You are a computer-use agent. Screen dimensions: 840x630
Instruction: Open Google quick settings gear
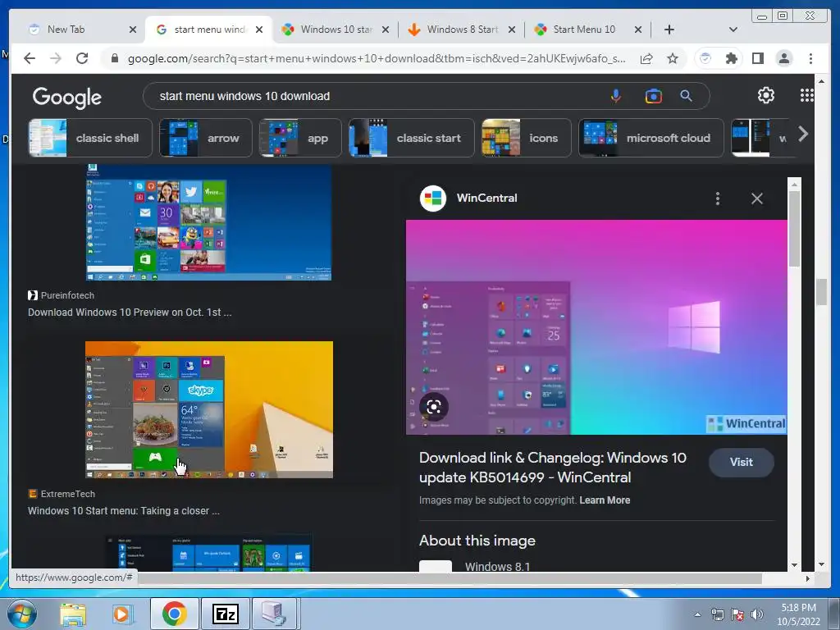tap(766, 95)
